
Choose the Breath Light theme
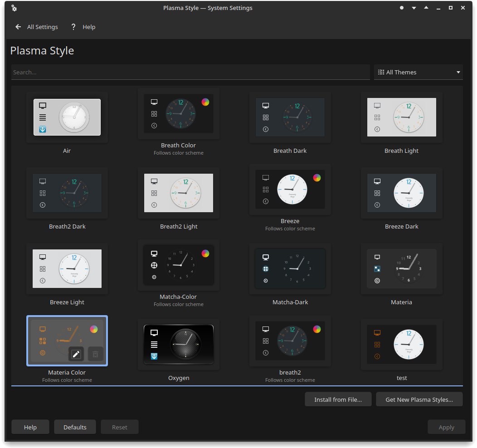402,117
